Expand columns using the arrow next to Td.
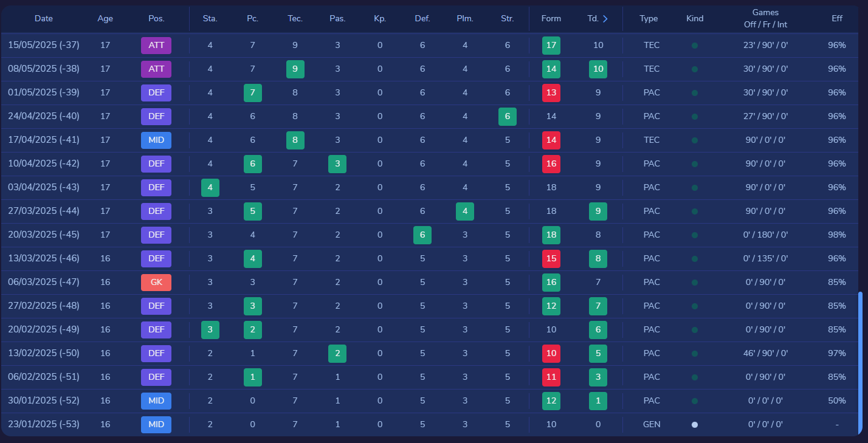The height and width of the screenshot is (443, 868). coord(605,19)
